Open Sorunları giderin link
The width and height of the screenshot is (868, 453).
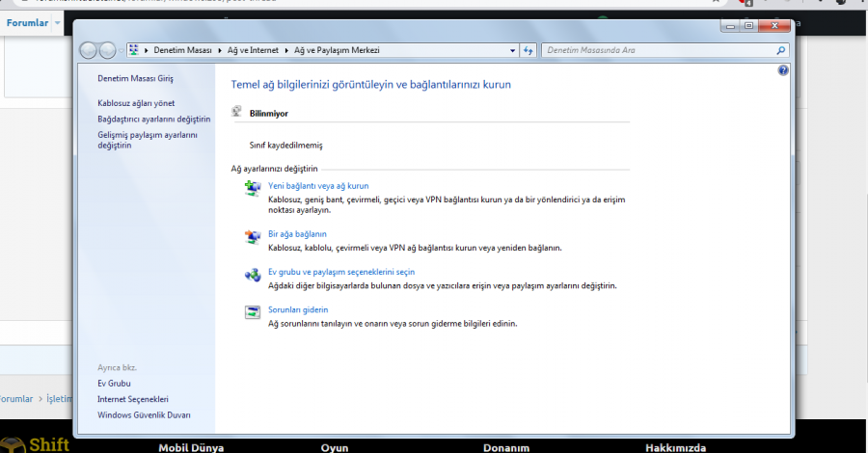pos(298,310)
